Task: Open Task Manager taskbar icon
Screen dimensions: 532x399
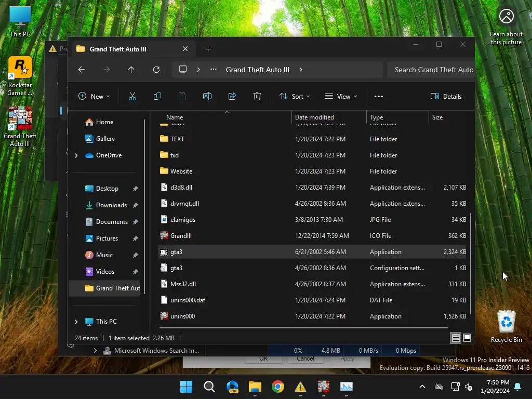Action: point(347,387)
